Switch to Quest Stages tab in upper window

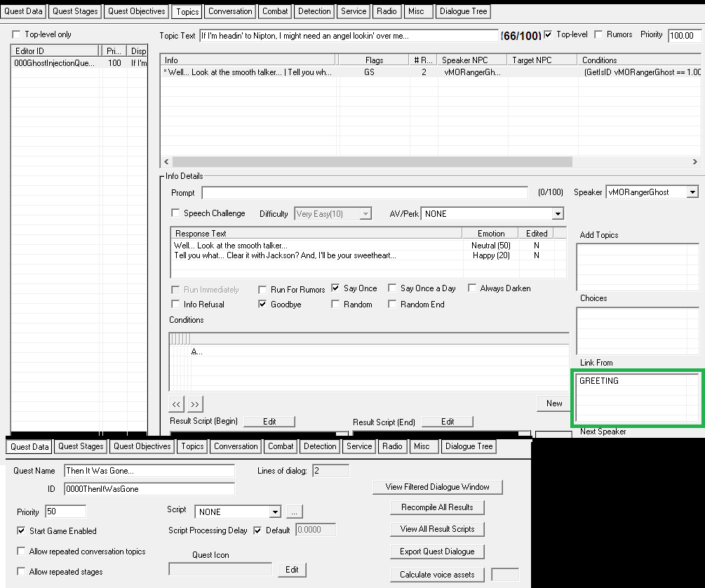(x=75, y=11)
